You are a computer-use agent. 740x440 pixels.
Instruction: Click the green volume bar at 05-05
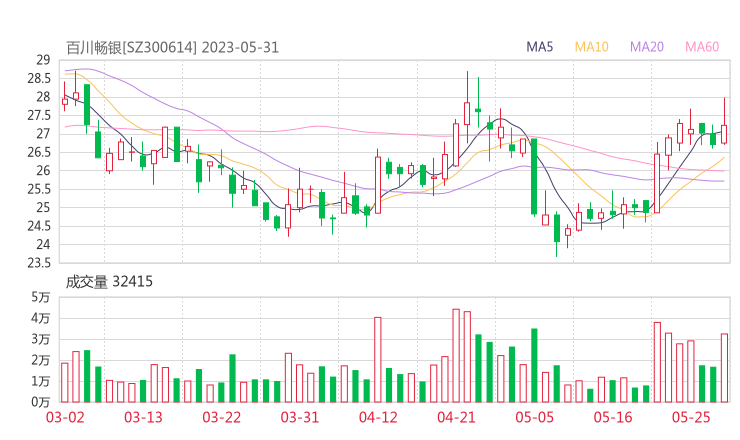(534, 365)
